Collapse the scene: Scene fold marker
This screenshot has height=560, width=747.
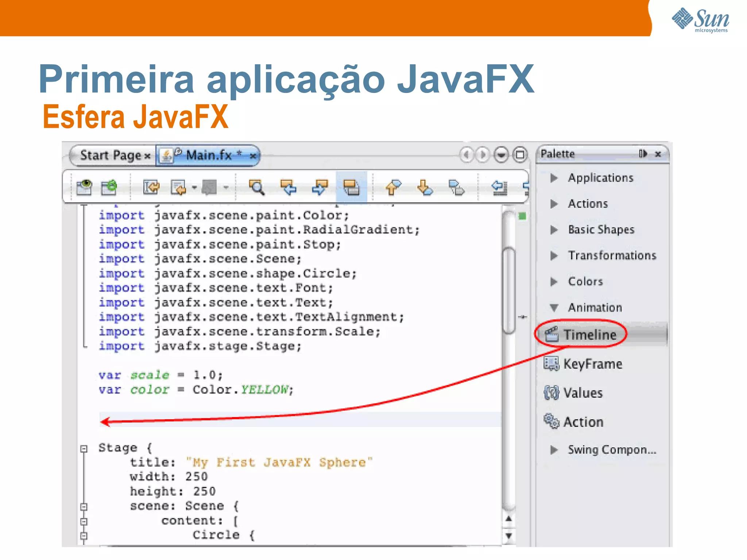[x=84, y=507]
